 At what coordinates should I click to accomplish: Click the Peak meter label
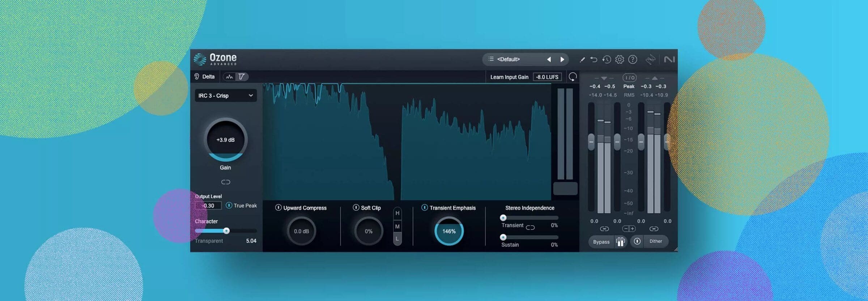click(629, 86)
